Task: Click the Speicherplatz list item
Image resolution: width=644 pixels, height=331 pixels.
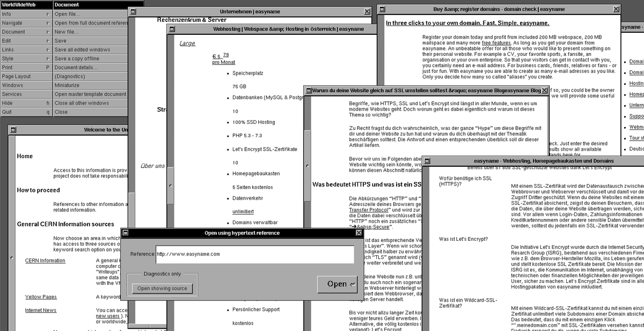Action: click(248, 73)
